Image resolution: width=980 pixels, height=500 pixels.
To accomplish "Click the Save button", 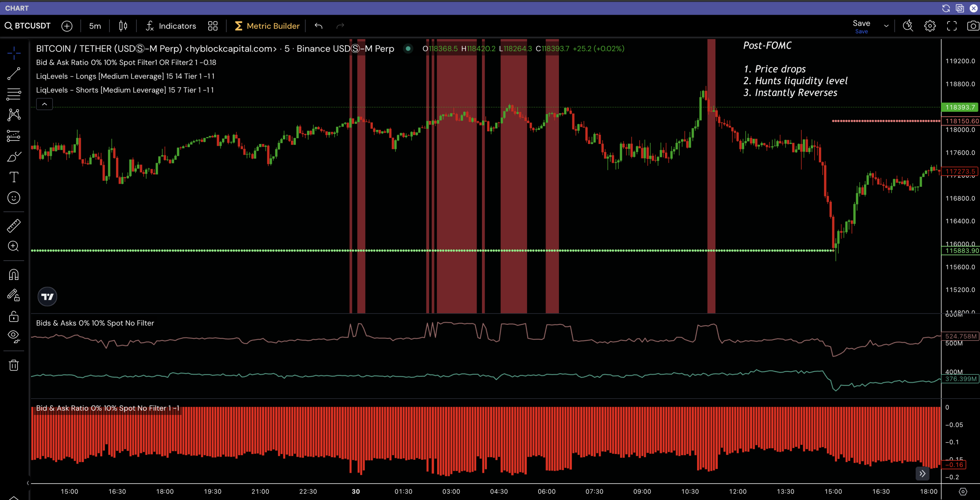I will (861, 23).
